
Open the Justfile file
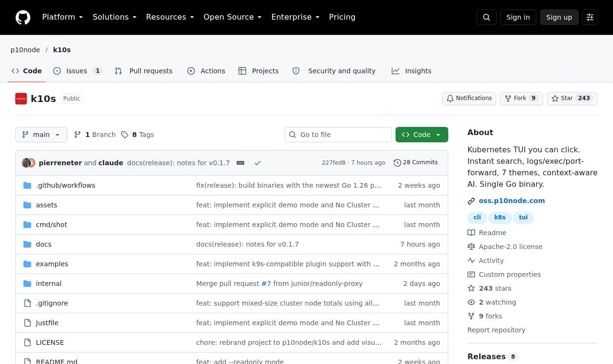[47, 323]
